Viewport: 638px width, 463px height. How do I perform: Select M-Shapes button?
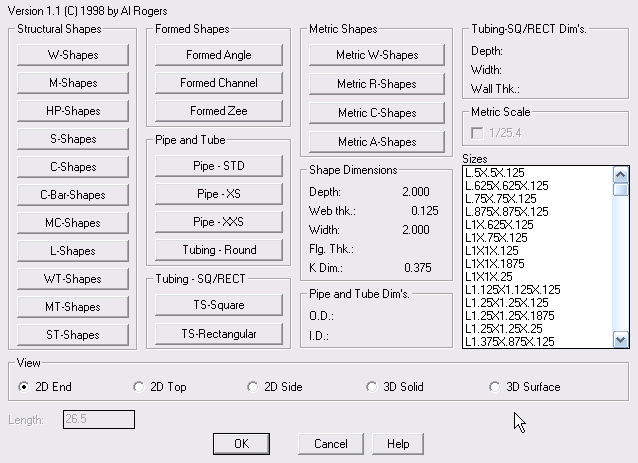(73, 83)
